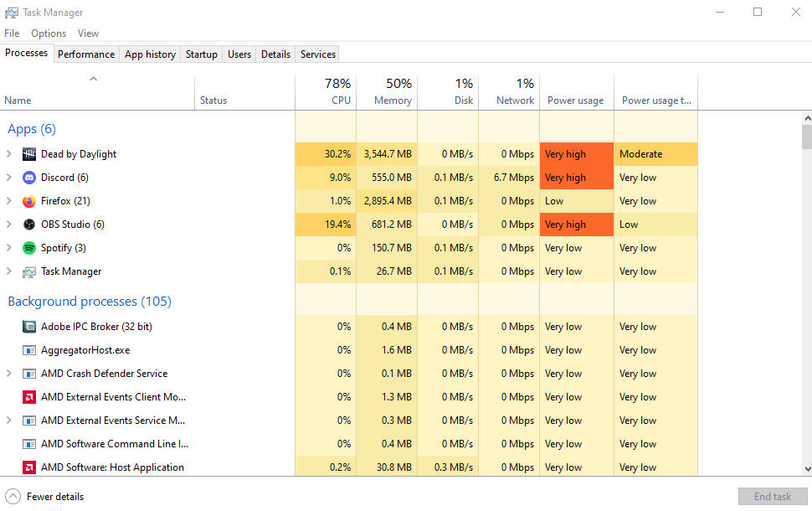Sort by the CPU column header
Image resolution: width=812 pixels, height=511 pixels.
(x=326, y=93)
